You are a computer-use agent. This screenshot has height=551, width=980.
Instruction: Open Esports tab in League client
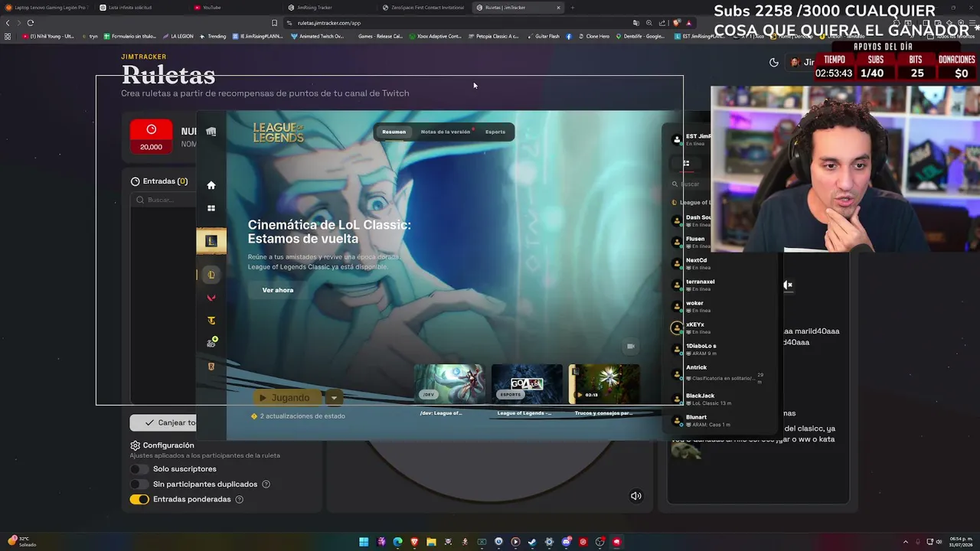(495, 132)
